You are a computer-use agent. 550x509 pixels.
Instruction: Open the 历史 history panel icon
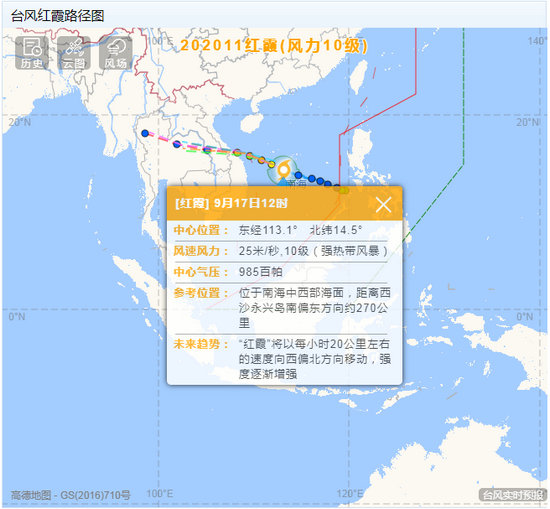coord(32,52)
